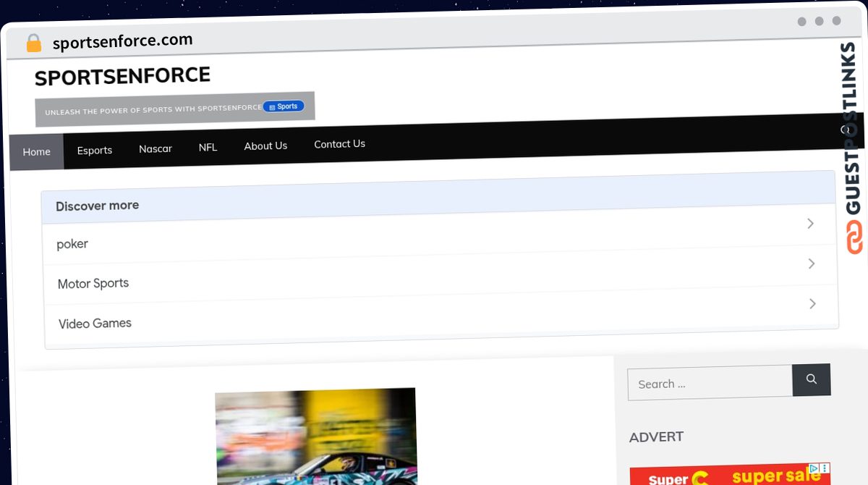Click the padlock icon in address bar
This screenshot has height=485, width=868.
coord(33,43)
